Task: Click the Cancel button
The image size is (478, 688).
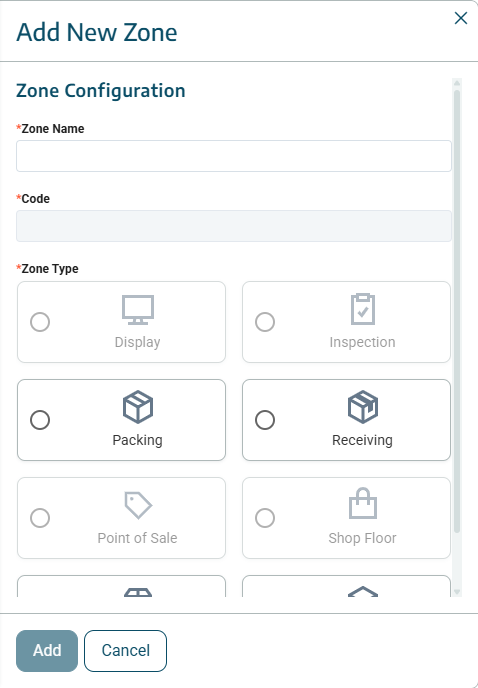Action: click(126, 651)
